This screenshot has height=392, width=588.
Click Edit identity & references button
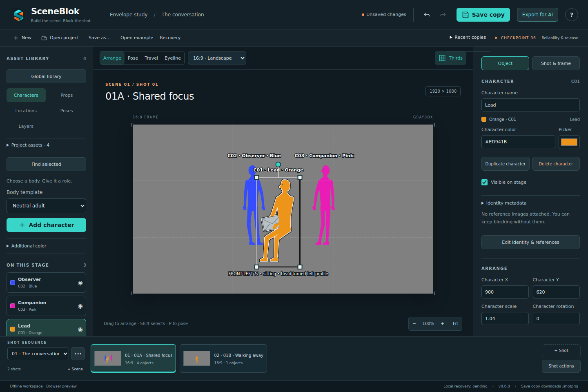pyautogui.click(x=530, y=242)
